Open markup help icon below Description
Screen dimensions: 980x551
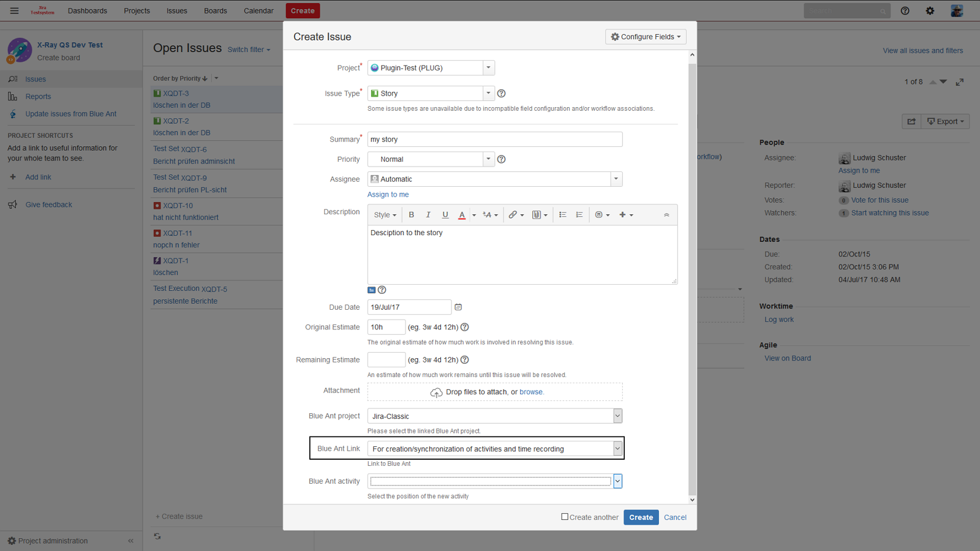coord(382,290)
